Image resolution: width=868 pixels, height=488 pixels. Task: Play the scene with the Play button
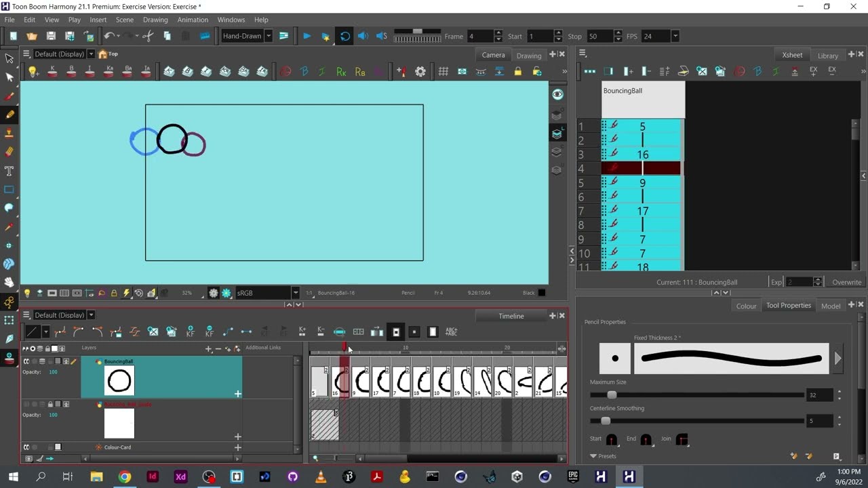[x=307, y=36]
